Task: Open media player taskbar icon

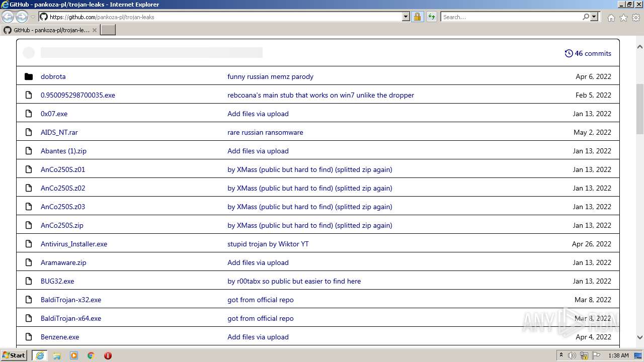Action: [74, 355]
